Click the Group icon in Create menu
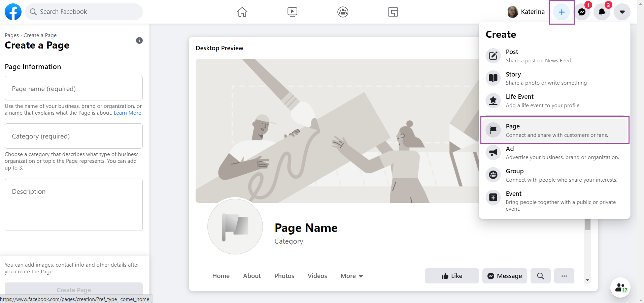Viewport: 644px width, 303px height. point(493,175)
